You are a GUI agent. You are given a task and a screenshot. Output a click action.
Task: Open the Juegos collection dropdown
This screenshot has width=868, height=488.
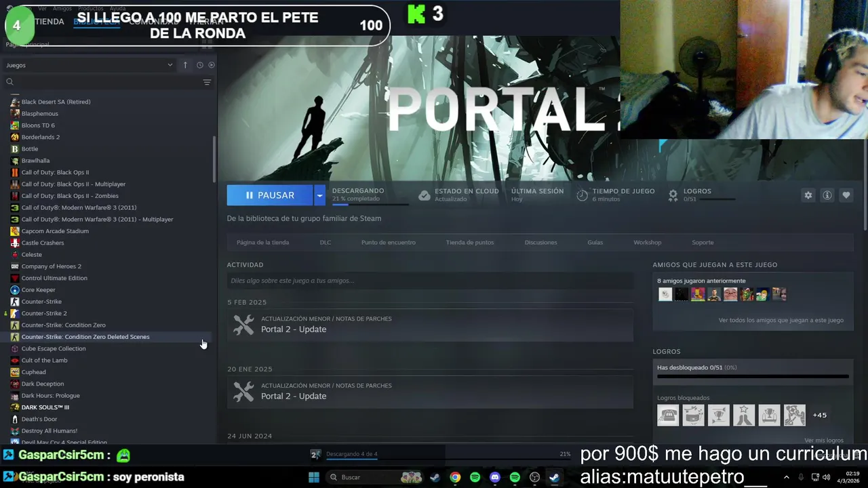[90, 65]
